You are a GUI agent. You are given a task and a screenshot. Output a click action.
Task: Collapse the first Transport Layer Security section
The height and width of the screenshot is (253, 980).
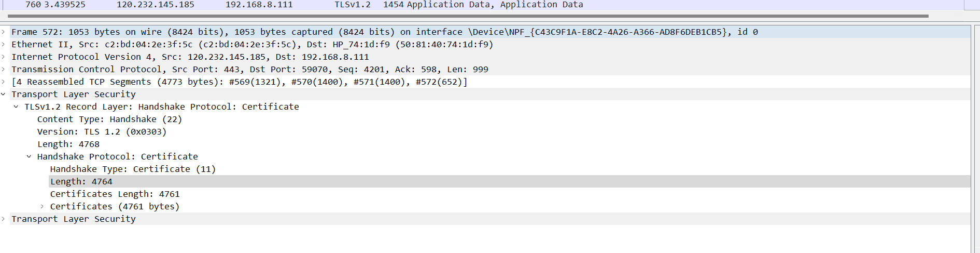pos(4,95)
